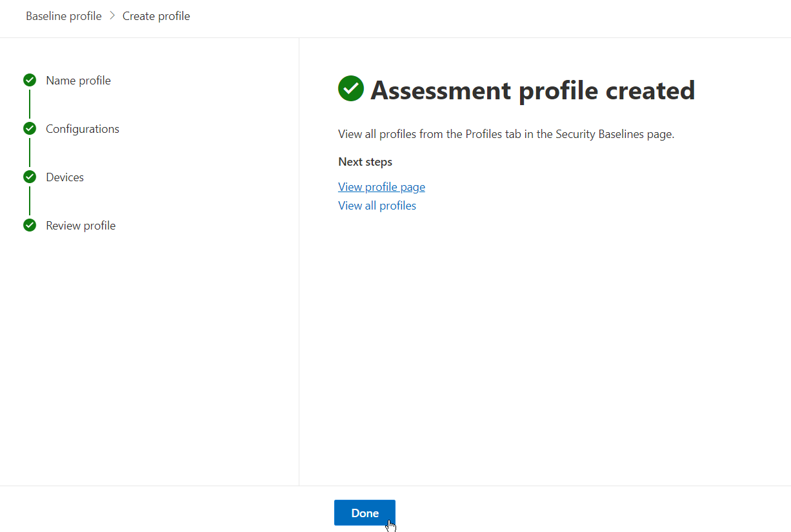Image resolution: width=791 pixels, height=532 pixels.
Task: Click the Devices step checkmark icon
Action: 30,177
